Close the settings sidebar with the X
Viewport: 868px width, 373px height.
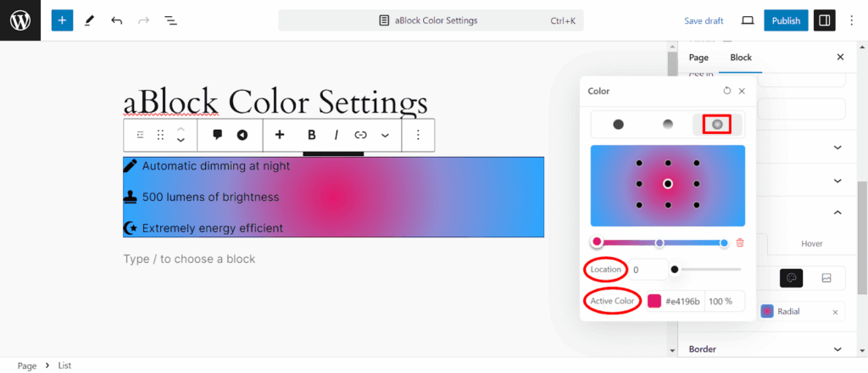840,57
